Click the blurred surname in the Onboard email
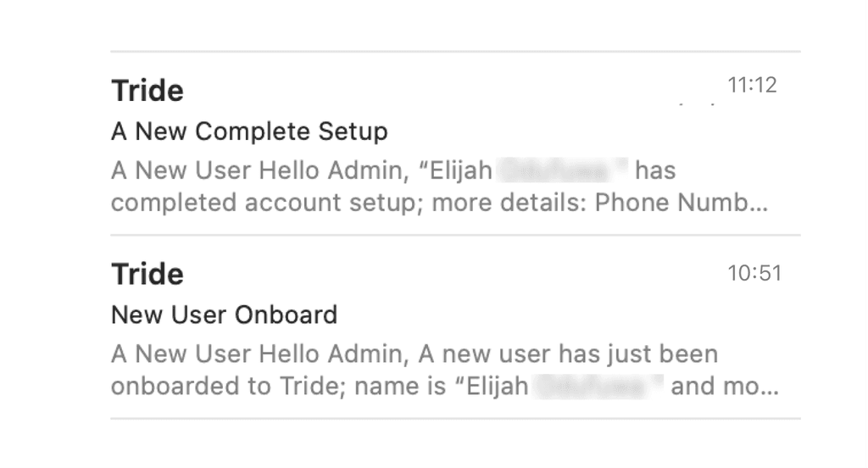Viewport: 868px width, 468px height. tap(598, 386)
